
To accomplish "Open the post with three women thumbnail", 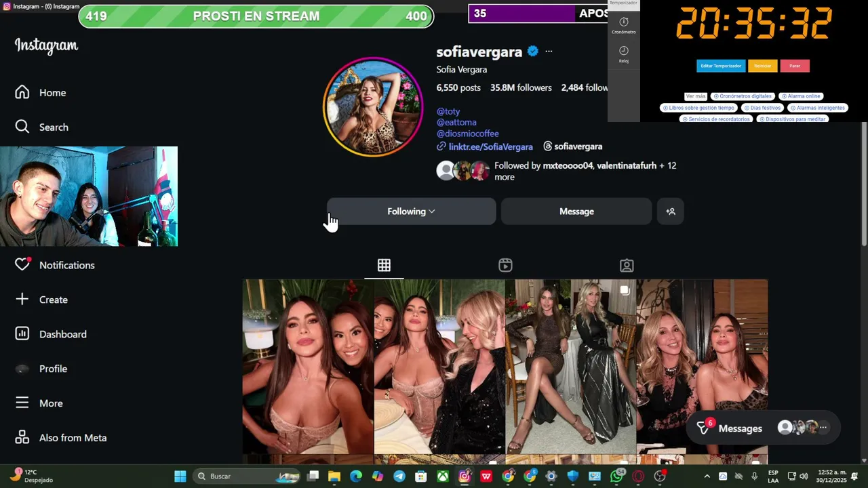I will [x=439, y=367].
